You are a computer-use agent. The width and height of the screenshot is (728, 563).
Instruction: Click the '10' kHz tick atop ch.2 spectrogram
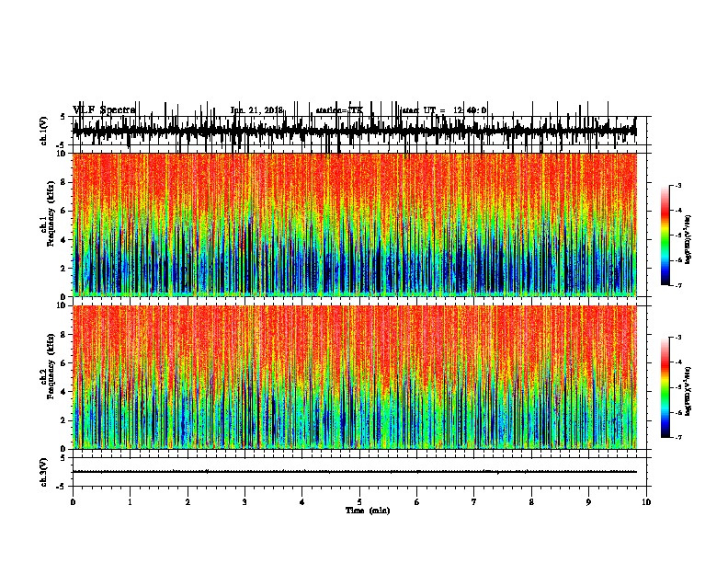tap(63, 305)
